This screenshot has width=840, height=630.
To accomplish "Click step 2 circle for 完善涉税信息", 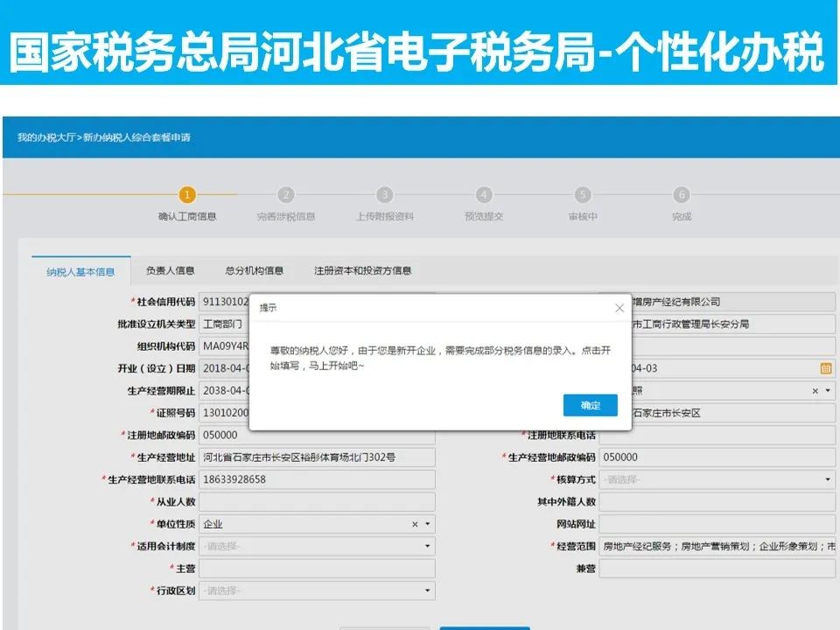I will tap(286, 194).
